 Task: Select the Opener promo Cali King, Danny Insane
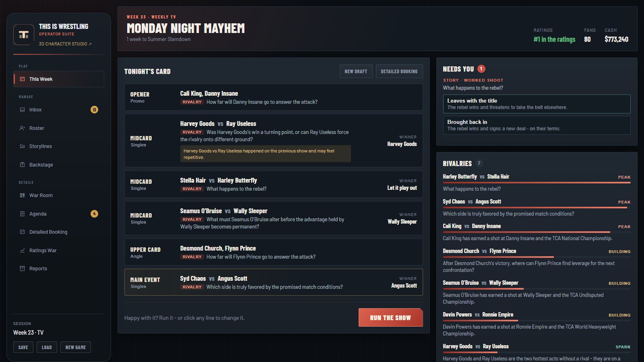274,97
